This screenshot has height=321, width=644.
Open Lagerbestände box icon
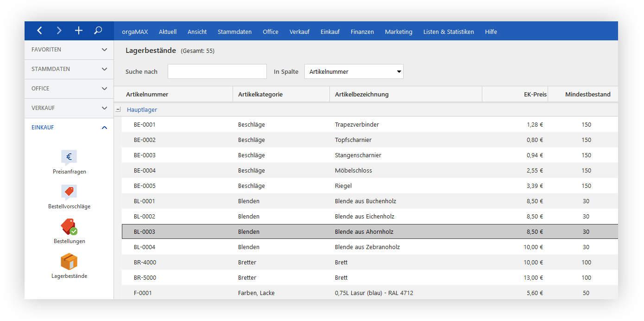pyautogui.click(x=69, y=262)
